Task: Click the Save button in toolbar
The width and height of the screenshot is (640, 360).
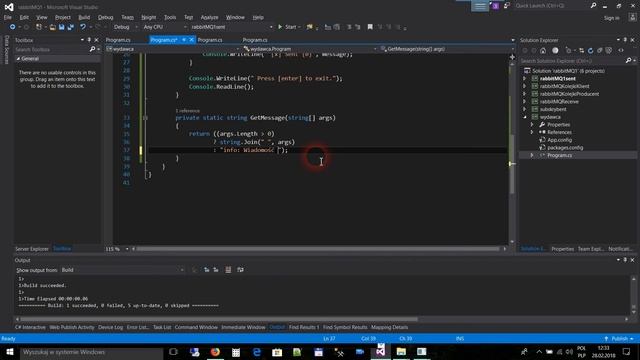Action: pyautogui.click(x=61, y=27)
